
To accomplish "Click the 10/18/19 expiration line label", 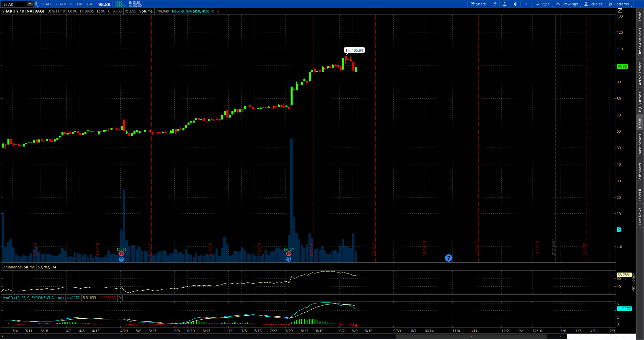I will (425, 248).
